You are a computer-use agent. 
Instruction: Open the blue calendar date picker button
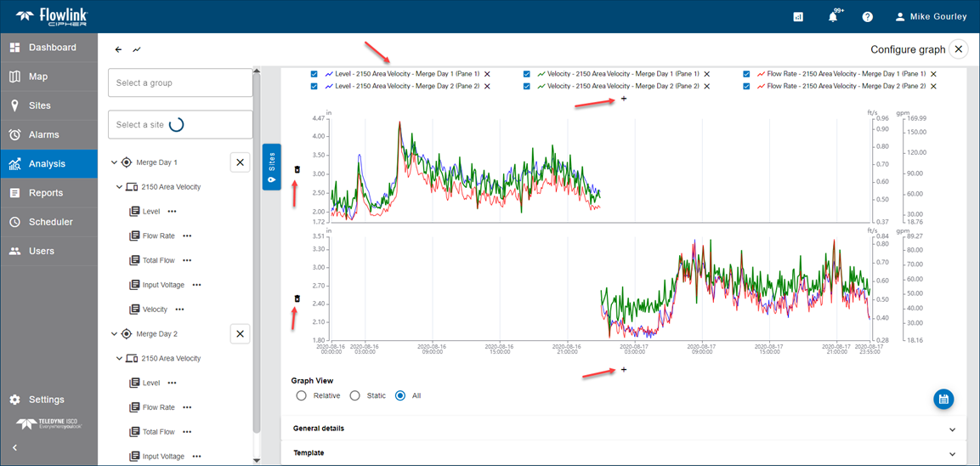[943, 399]
